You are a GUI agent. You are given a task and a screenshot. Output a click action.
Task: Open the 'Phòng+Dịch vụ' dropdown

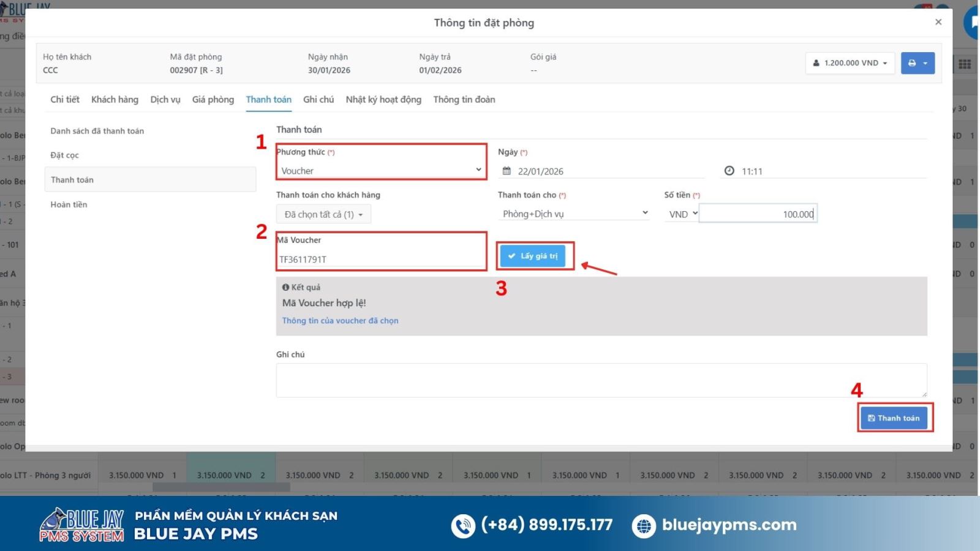pos(574,214)
